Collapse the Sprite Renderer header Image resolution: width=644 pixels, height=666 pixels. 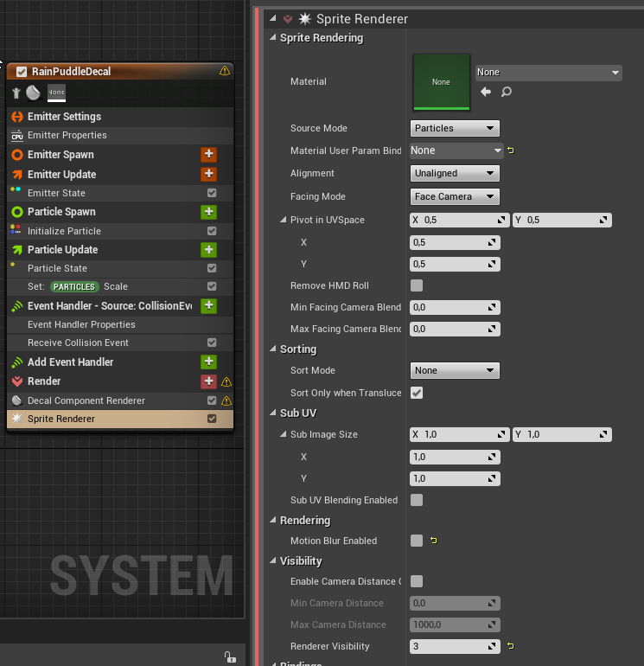[x=273, y=18]
